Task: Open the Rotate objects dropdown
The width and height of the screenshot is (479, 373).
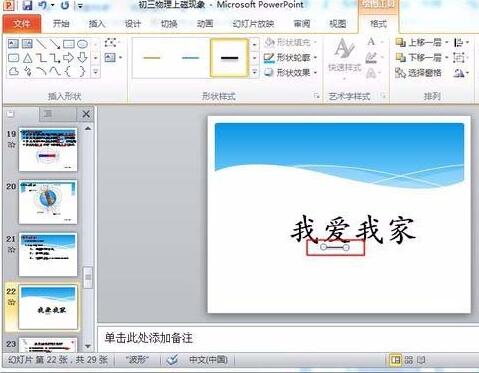Action: click(x=462, y=73)
